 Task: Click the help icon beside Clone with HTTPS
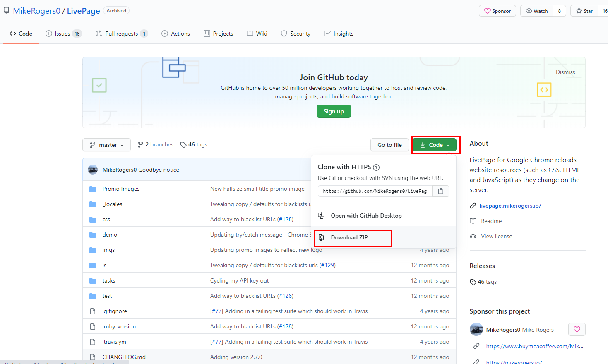click(376, 168)
